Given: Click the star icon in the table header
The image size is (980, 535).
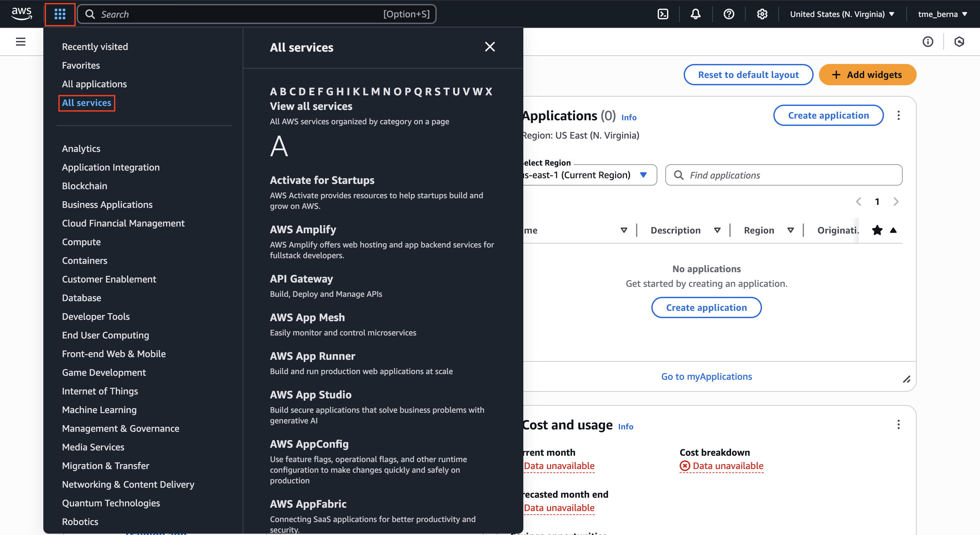Looking at the screenshot, I should (x=877, y=231).
